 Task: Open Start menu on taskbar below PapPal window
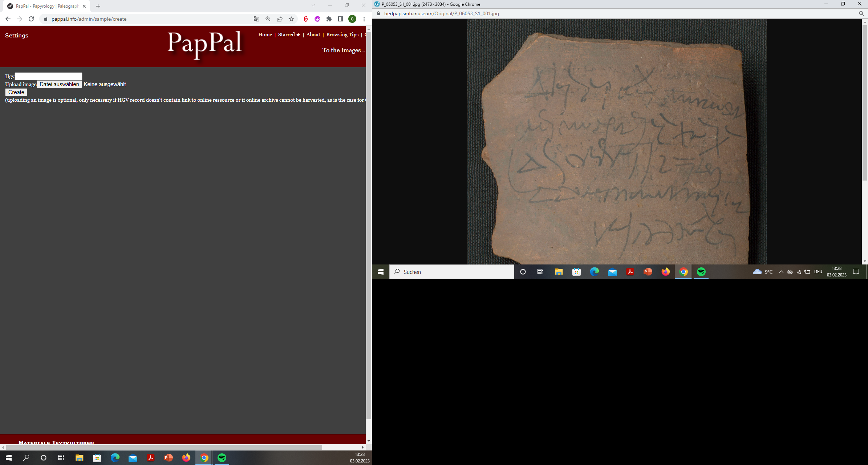tap(9, 458)
